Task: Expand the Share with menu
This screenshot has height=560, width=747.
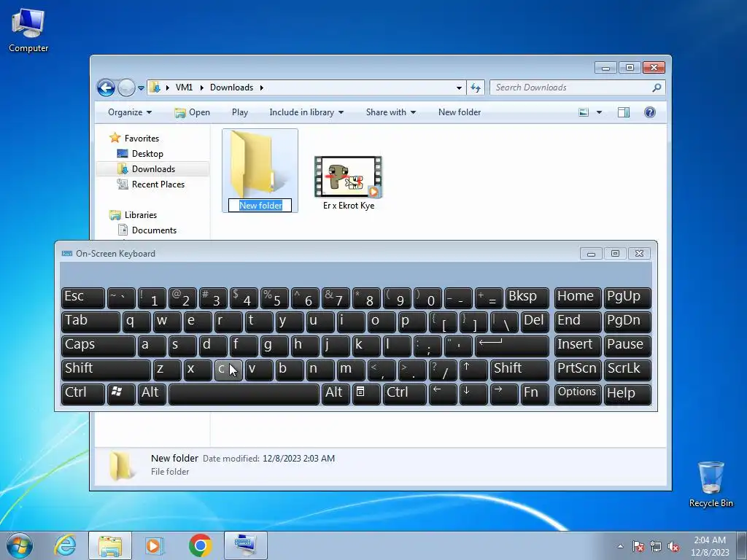Action: click(391, 112)
